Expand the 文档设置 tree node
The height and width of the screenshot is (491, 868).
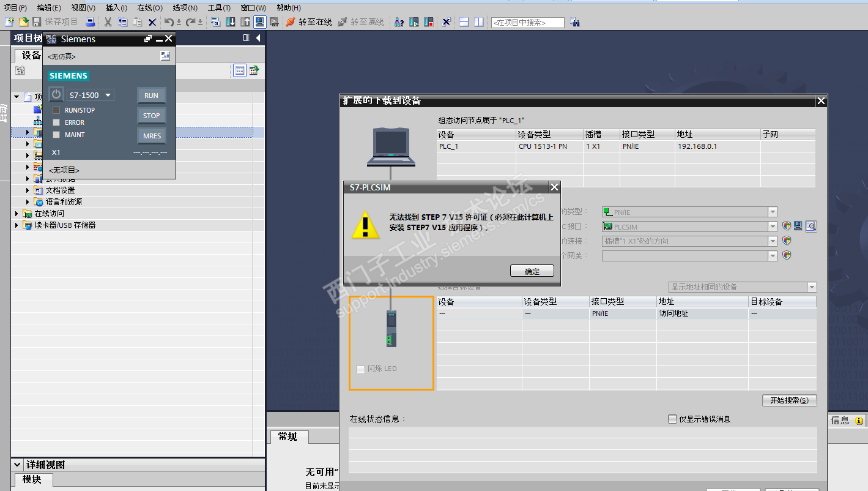pyautogui.click(x=28, y=190)
